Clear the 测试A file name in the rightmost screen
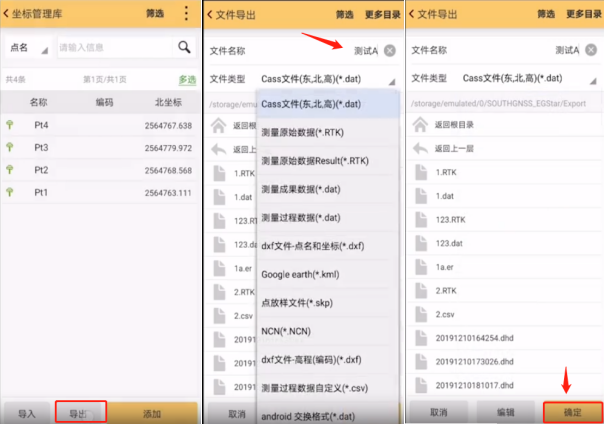This screenshot has height=426, width=606. [x=592, y=50]
